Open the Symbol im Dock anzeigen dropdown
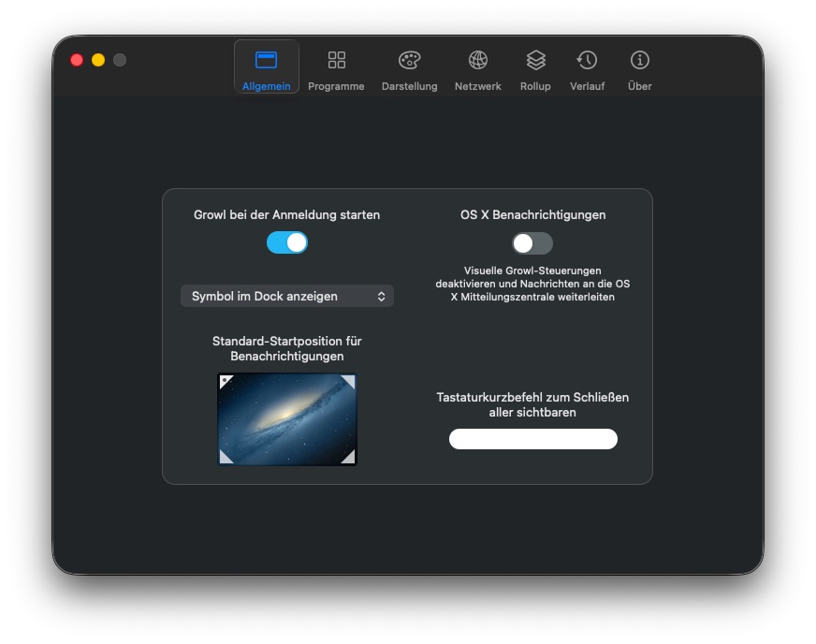816x644 pixels. tap(286, 296)
